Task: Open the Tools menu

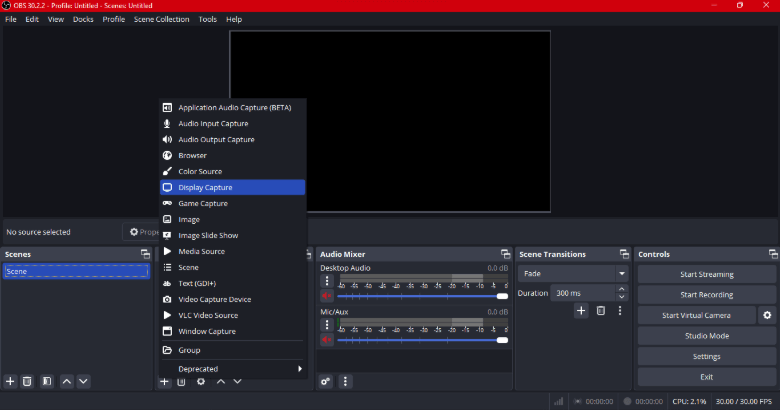Action: [x=207, y=19]
